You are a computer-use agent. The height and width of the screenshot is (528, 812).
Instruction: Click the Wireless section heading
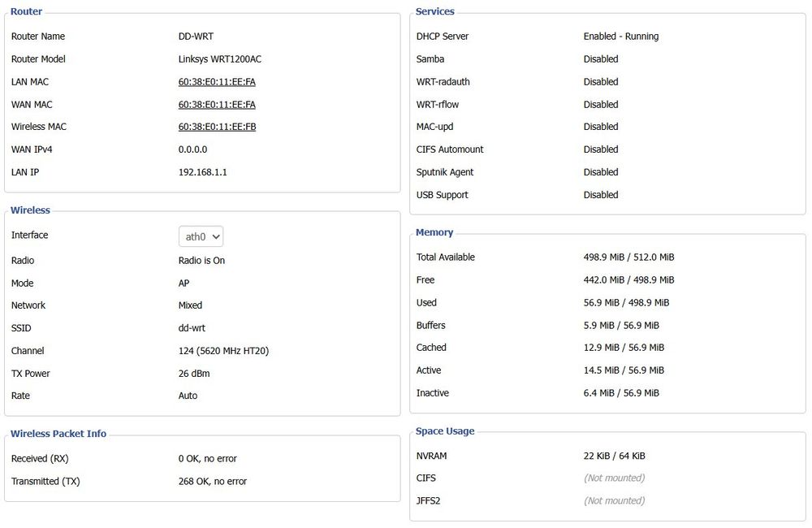tap(30, 210)
